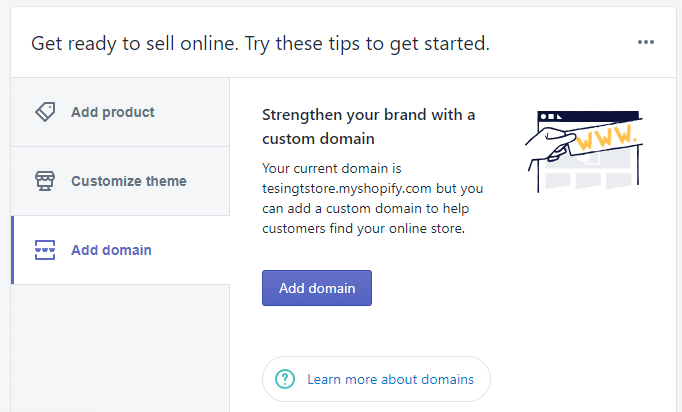Screen dimensions: 682x412
Task: Click the Get ready to sell online title
Action: tap(260, 43)
